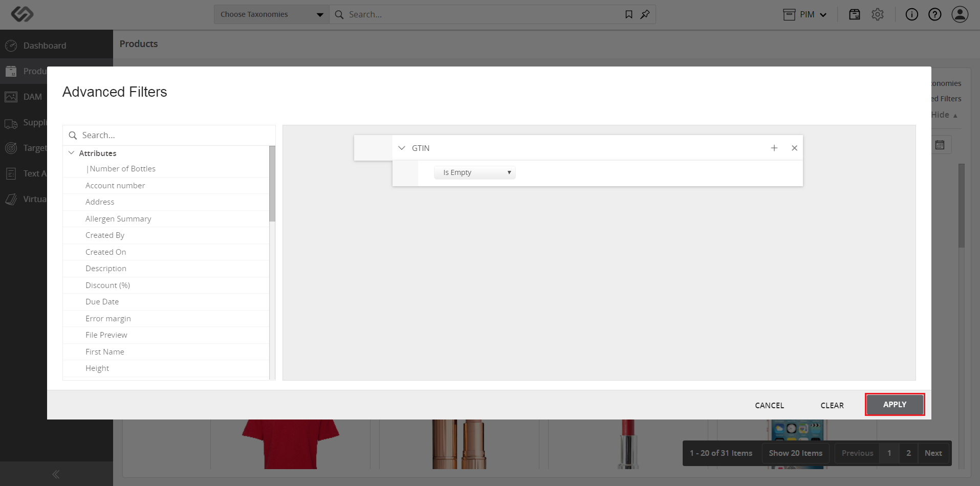Click the Virtual catalog icon in sidebar
980x486 pixels.
tap(11, 199)
